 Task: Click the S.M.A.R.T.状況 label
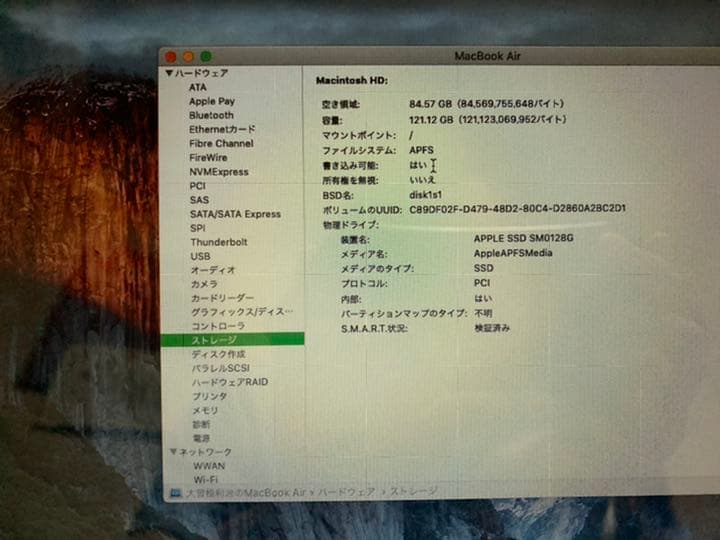[374, 329]
